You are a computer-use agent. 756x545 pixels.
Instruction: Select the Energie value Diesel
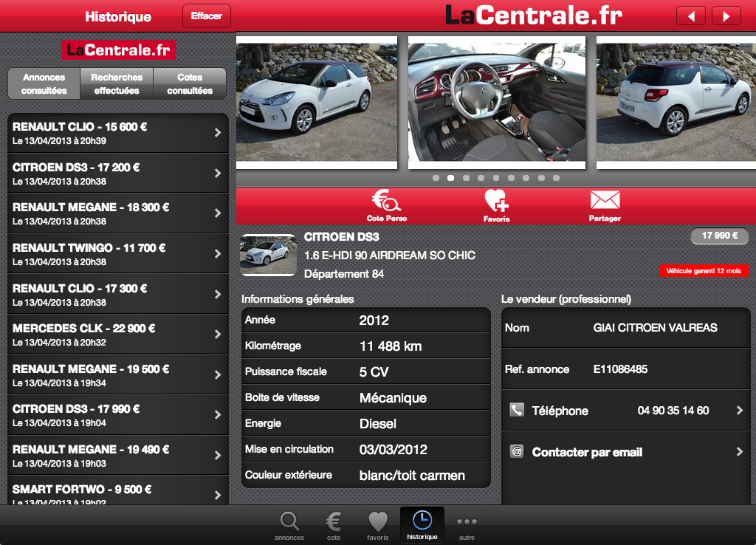[377, 423]
